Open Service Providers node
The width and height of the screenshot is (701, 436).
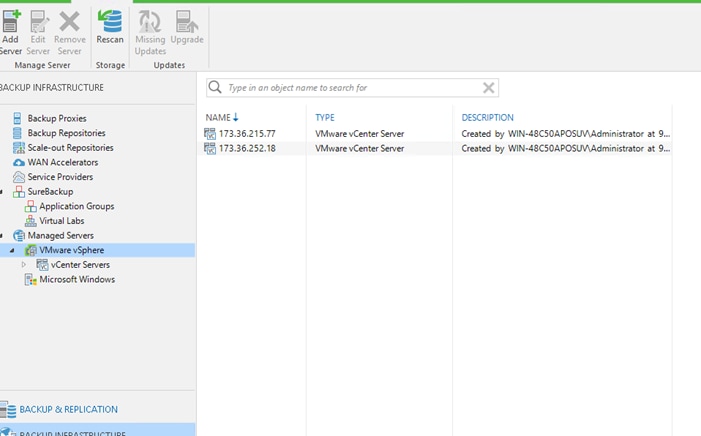click(60, 177)
